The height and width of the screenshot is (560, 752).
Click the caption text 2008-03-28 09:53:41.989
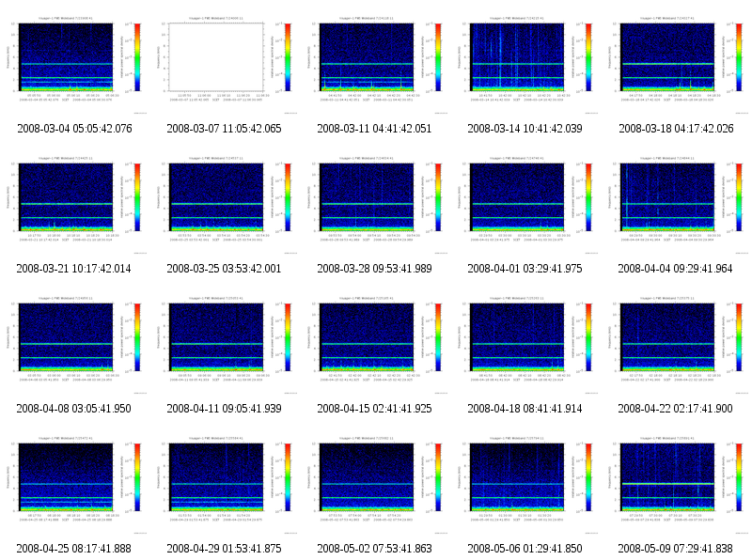pos(374,269)
